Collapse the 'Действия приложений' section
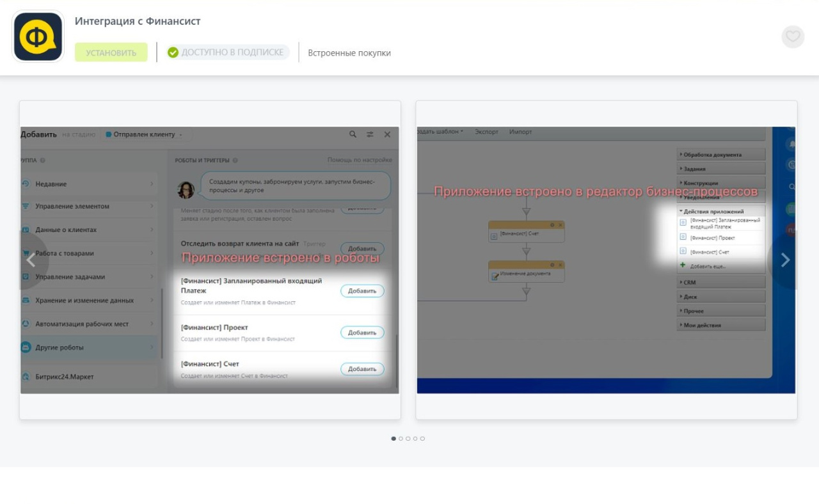The height and width of the screenshot is (504, 819). pyautogui.click(x=713, y=212)
